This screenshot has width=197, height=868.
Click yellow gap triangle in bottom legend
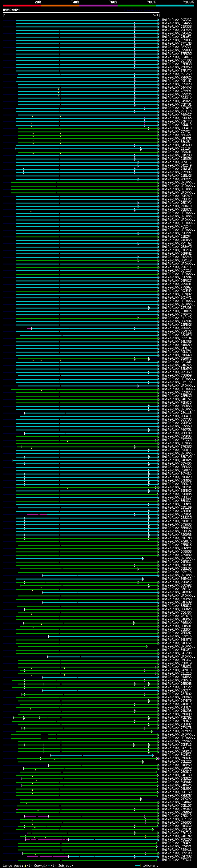point(25,866)
